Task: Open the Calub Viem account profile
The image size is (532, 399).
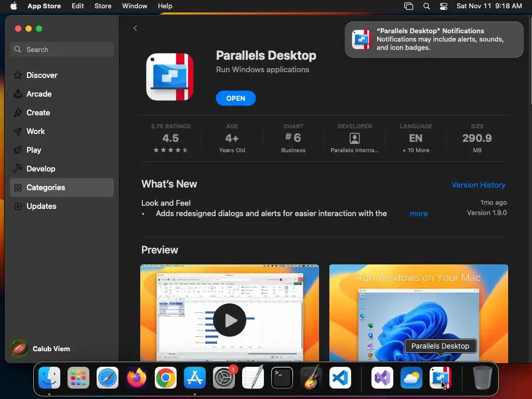Action: (40, 349)
